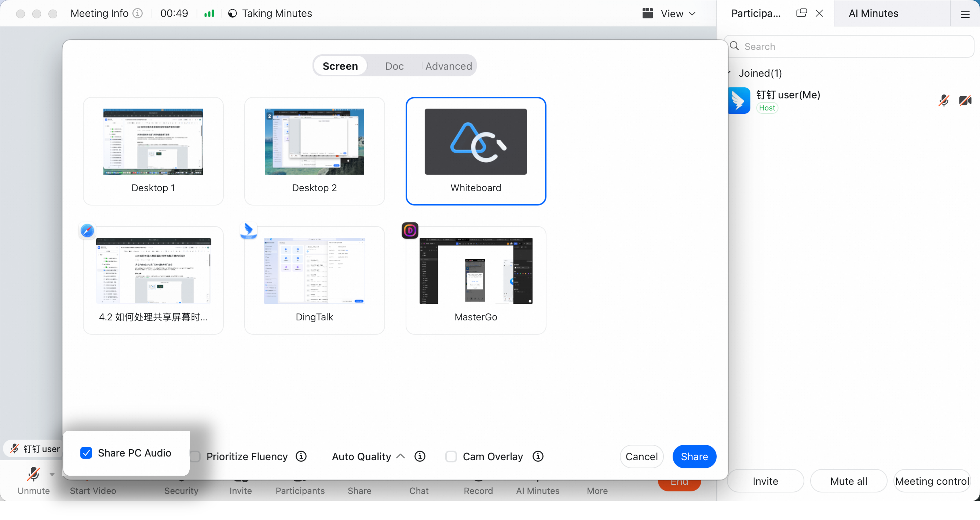Click Start Video in the toolbar
980x520 pixels.
93,491
